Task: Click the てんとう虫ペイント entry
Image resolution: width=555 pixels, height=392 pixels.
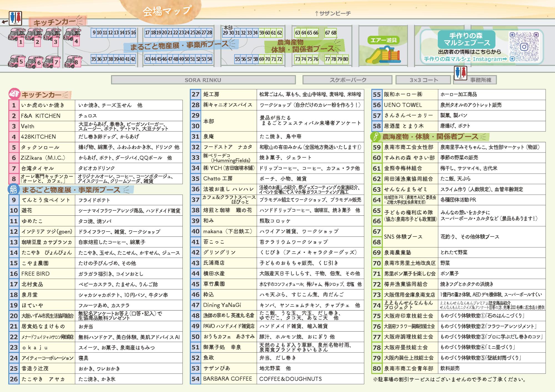Action: (46, 200)
